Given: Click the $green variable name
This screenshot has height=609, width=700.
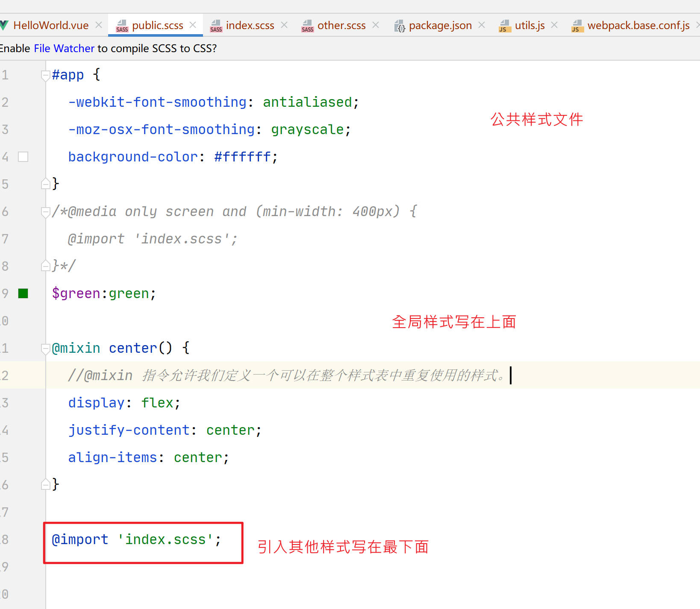Looking at the screenshot, I should coord(76,293).
